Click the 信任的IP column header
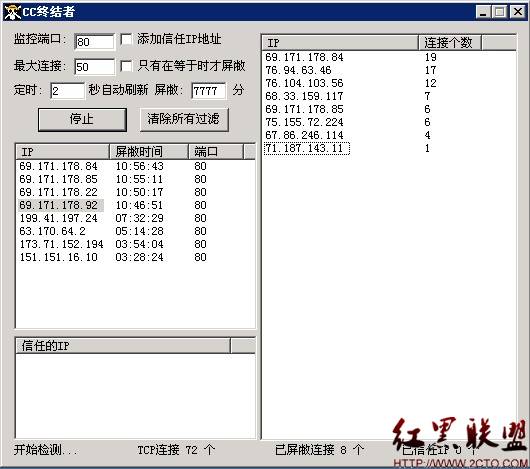Image resolution: width=530 pixels, height=469 pixels. 123,346
